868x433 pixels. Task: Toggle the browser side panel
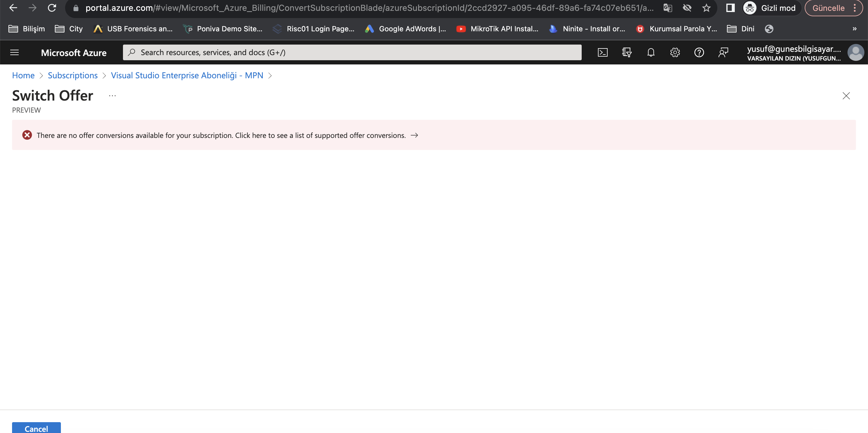[730, 8]
